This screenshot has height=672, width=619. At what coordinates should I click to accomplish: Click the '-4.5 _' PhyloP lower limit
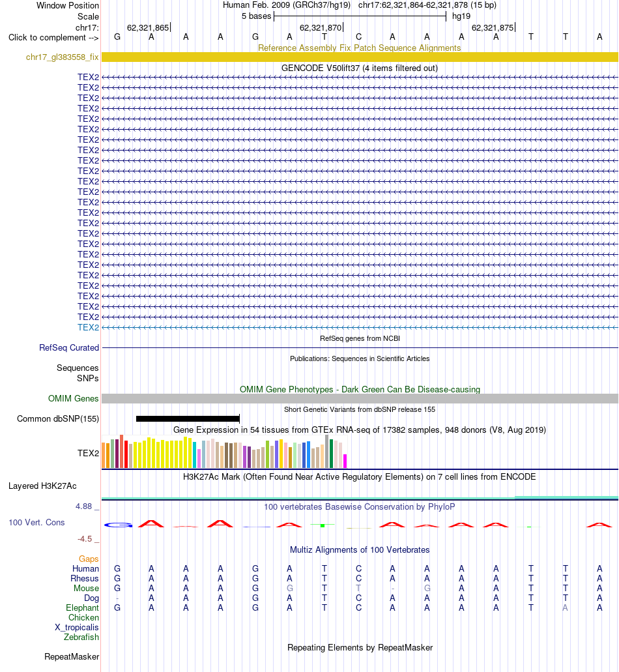click(88, 539)
